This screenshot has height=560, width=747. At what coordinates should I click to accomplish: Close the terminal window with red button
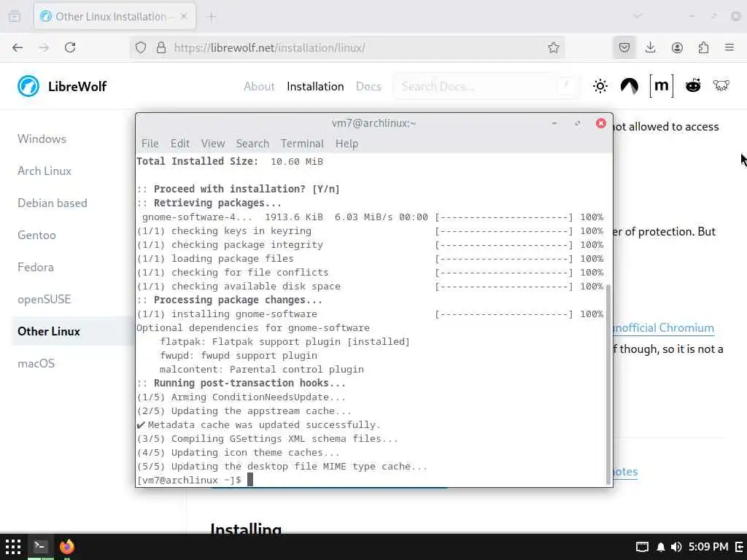601,123
